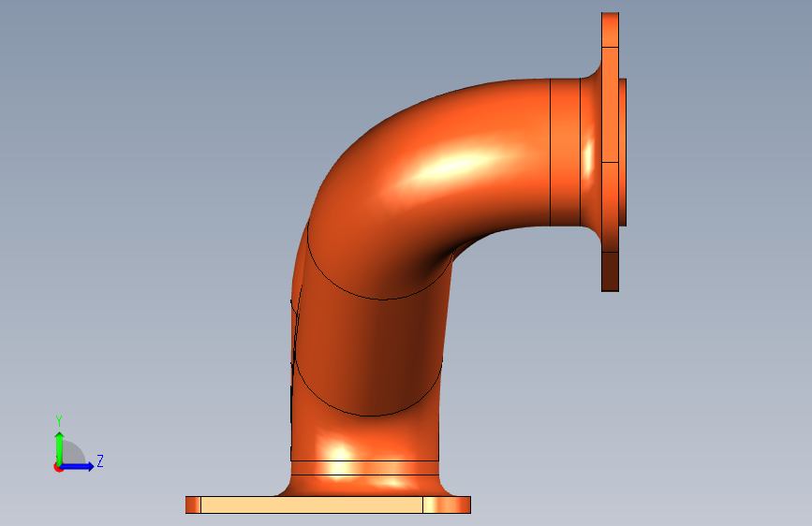Select the pale face of the bottom flange
The width and height of the screenshot is (812, 526).
click(x=312, y=504)
